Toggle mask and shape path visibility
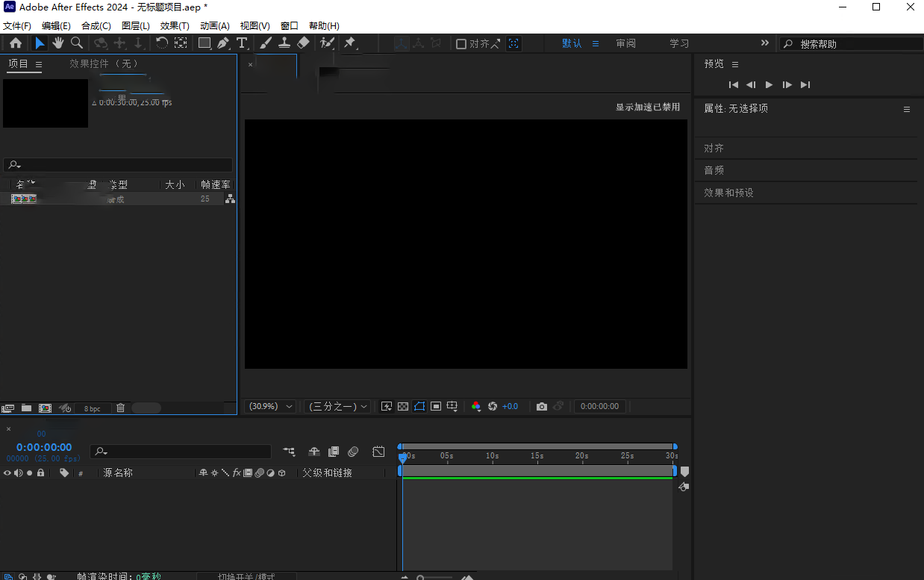 (419, 406)
